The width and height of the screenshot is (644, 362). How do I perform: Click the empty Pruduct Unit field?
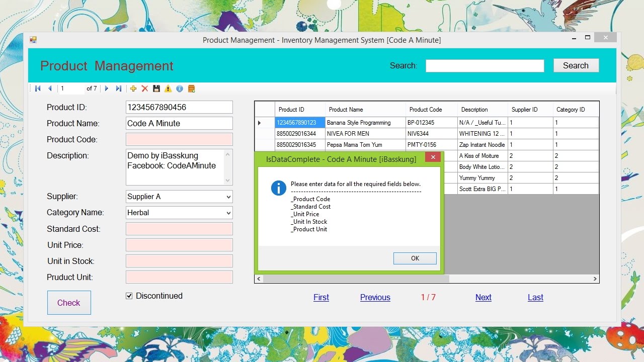(179, 277)
